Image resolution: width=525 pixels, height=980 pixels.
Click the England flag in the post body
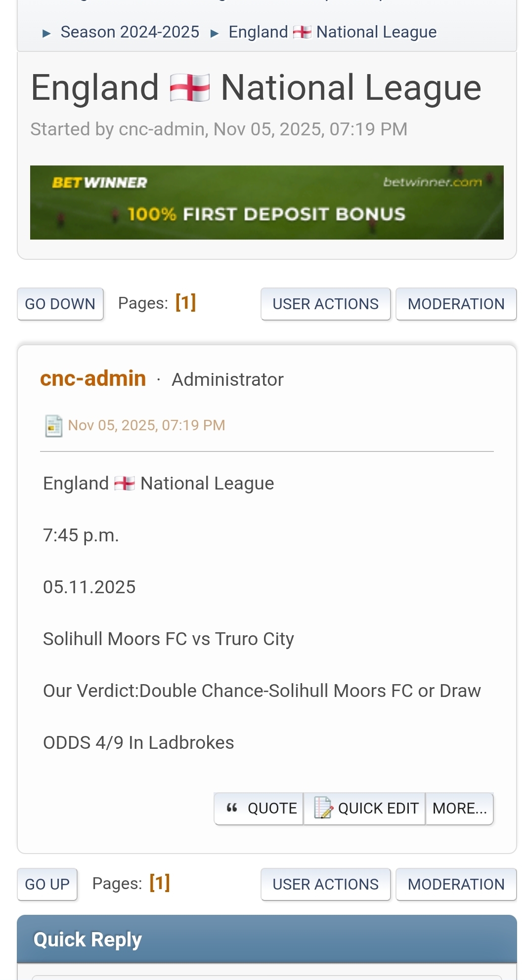(x=124, y=483)
